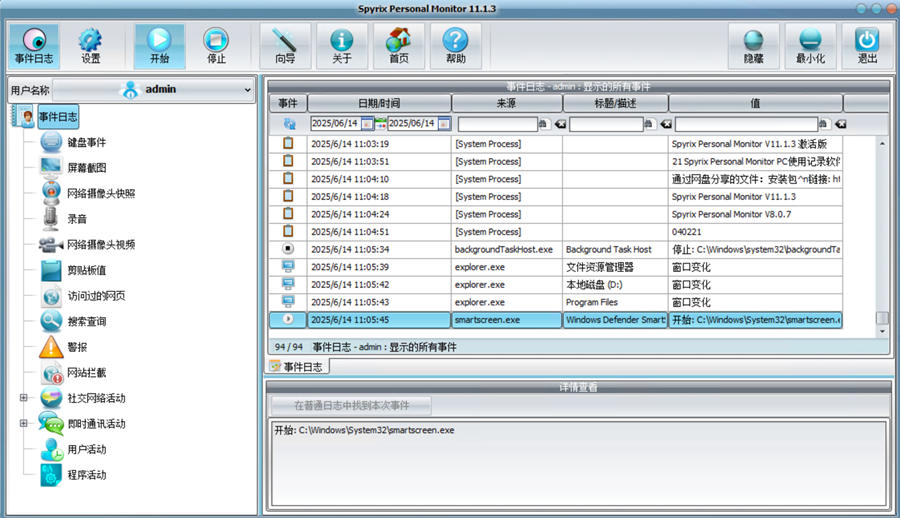The image size is (900, 518).
Task: Click scroll down arrow of log table
Action: point(882,331)
